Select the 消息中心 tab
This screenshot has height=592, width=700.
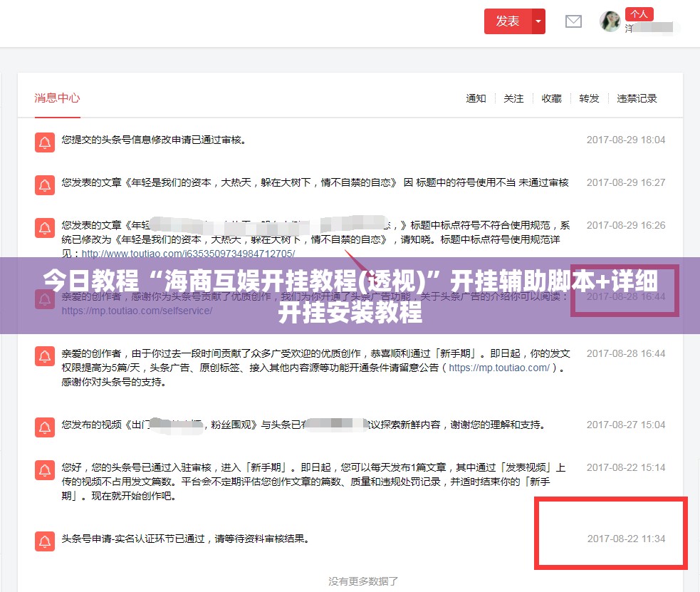coord(57,98)
